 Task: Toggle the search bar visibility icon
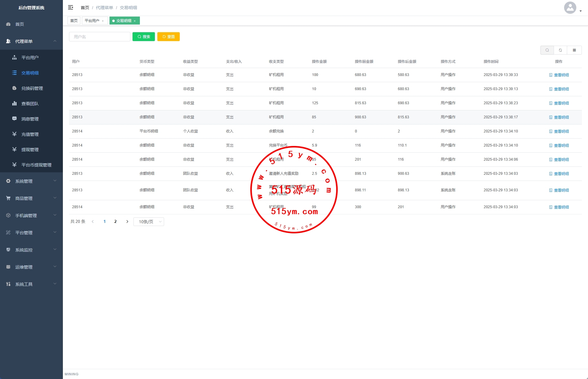pyautogui.click(x=547, y=50)
